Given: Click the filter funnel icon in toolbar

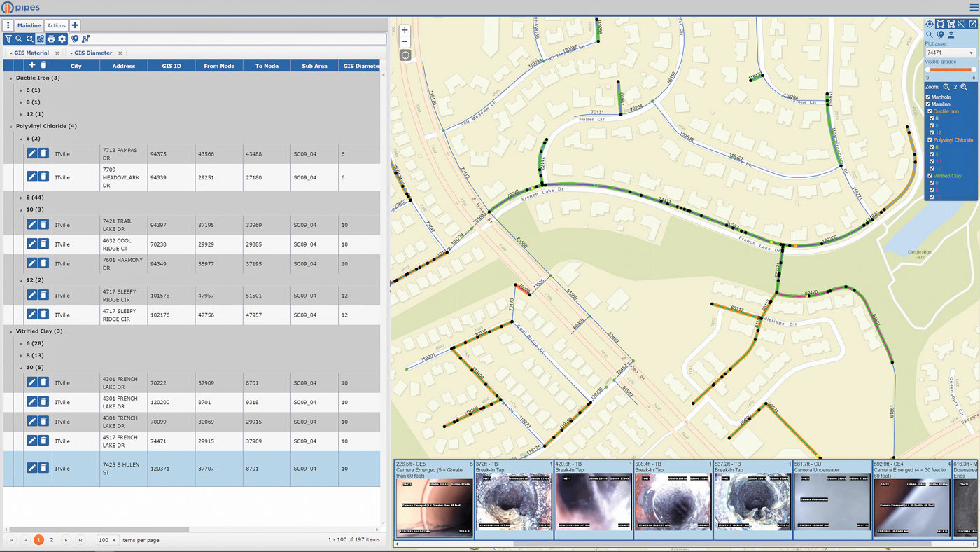Looking at the screenshot, I should tap(8, 39).
